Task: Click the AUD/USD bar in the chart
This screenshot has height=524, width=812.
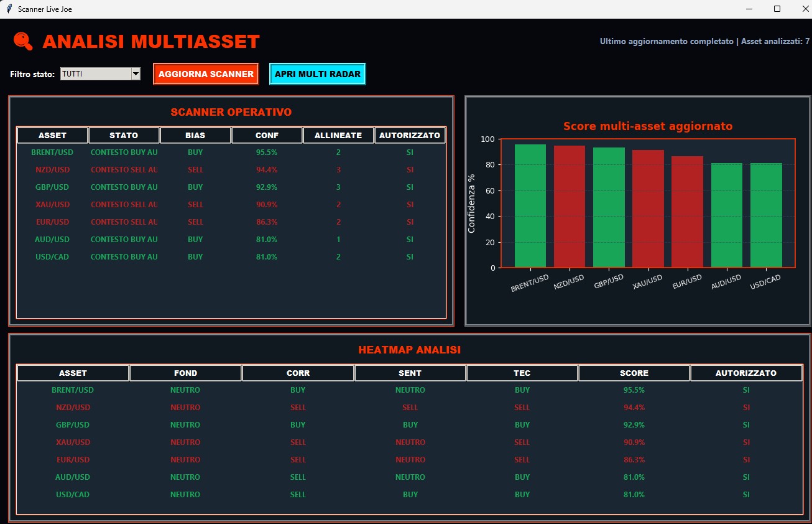Action: pyautogui.click(x=727, y=215)
